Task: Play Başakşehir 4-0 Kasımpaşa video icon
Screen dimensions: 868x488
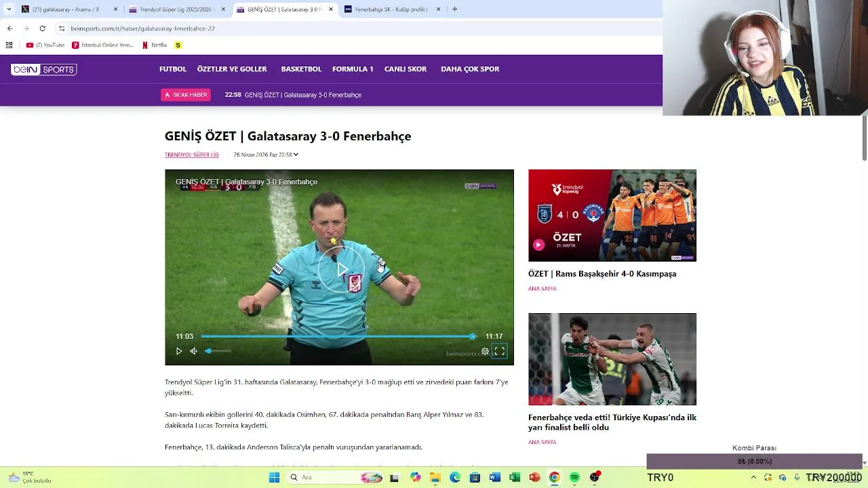Action: (538, 245)
